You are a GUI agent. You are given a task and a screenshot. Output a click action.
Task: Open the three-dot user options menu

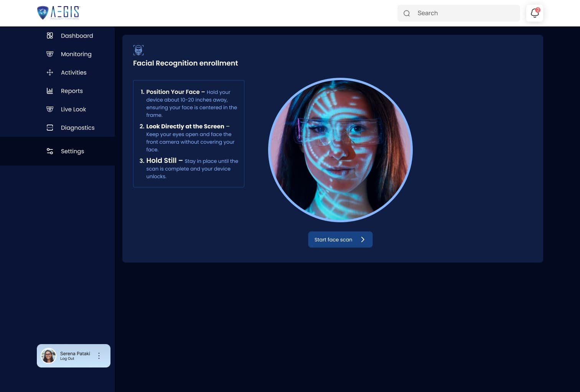pos(99,356)
